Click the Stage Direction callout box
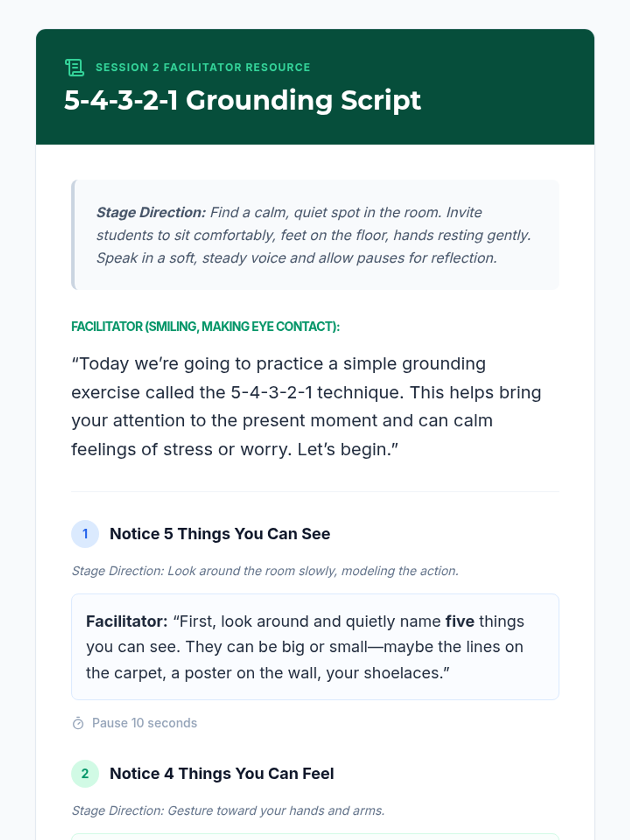This screenshot has width=630, height=840. coord(315,235)
